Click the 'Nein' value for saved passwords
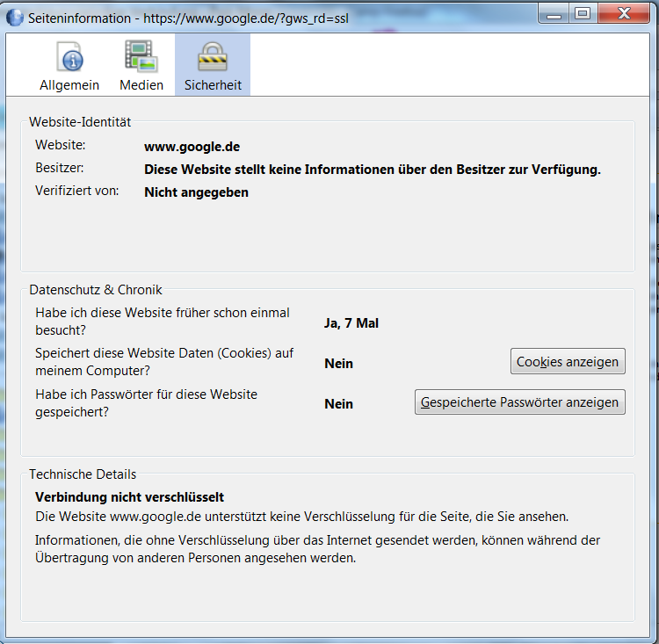 pyautogui.click(x=339, y=404)
